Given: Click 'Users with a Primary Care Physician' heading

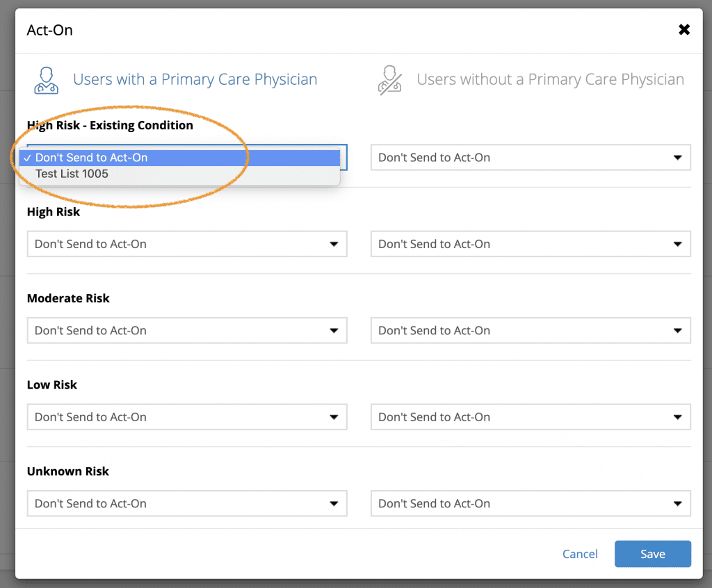Looking at the screenshot, I should pos(195,79).
